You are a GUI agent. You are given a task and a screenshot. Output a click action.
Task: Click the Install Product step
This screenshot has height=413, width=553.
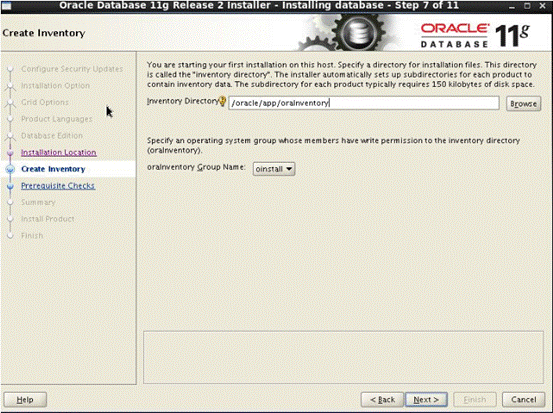click(x=48, y=219)
